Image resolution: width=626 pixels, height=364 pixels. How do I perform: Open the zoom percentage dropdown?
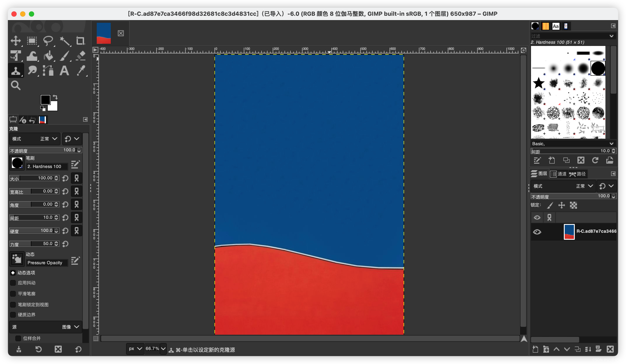coord(163,349)
